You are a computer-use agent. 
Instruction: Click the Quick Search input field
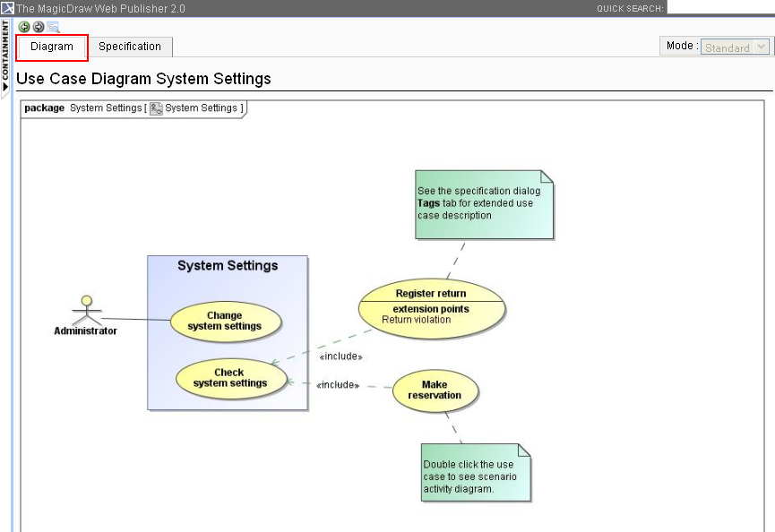[x=719, y=8]
